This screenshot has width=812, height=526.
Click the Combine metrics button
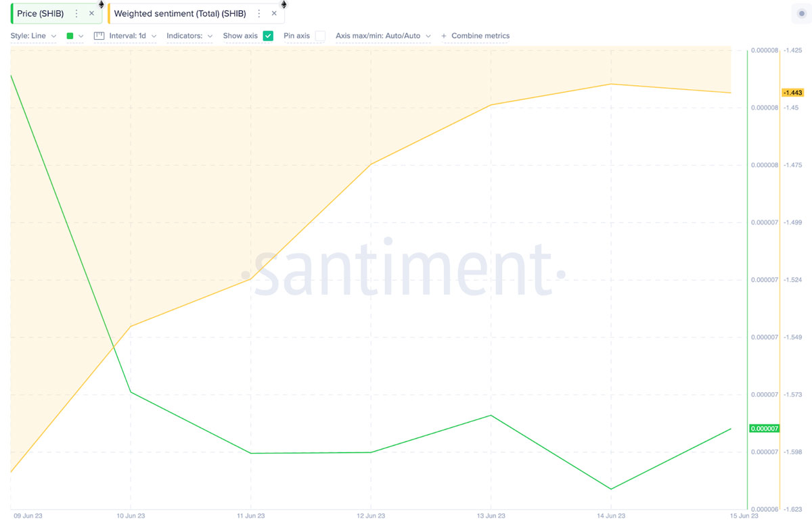(475, 36)
